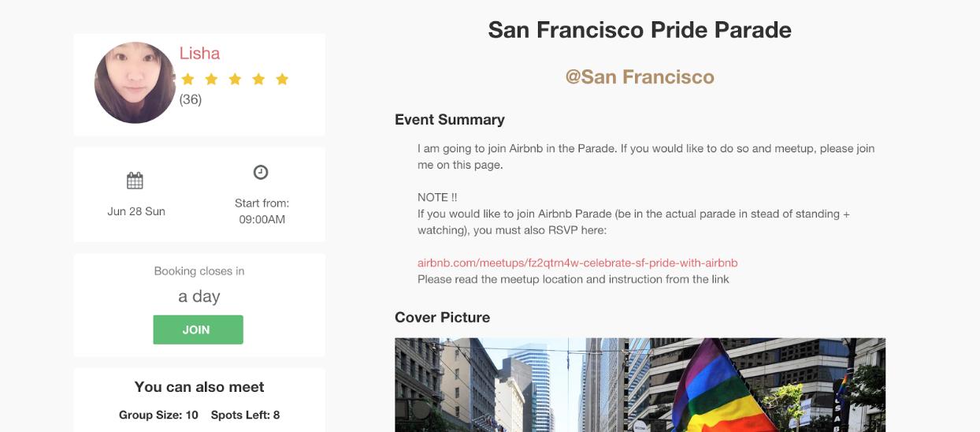Click the second rating star
This screenshot has width=980, height=432.
(x=211, y=79)
